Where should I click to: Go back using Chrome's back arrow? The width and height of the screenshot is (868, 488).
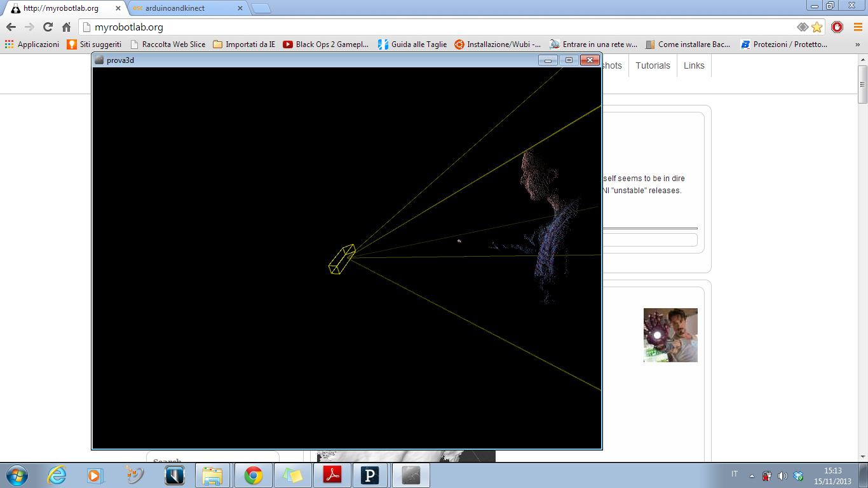11,27
